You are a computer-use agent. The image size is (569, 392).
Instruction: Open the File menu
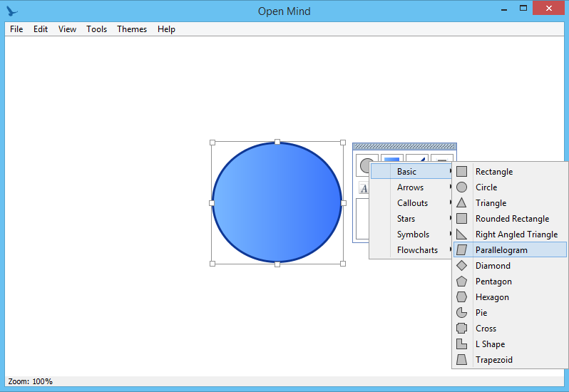click(x=16, y=29)
